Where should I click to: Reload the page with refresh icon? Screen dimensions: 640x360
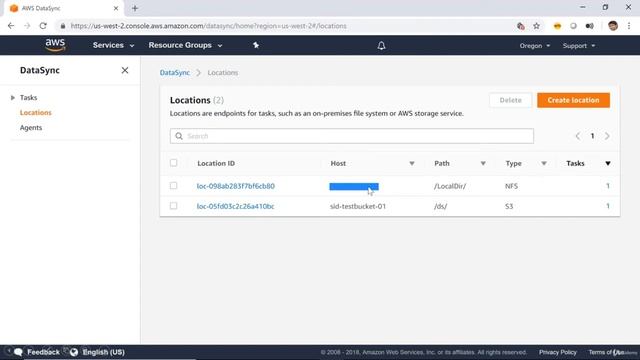43,26
